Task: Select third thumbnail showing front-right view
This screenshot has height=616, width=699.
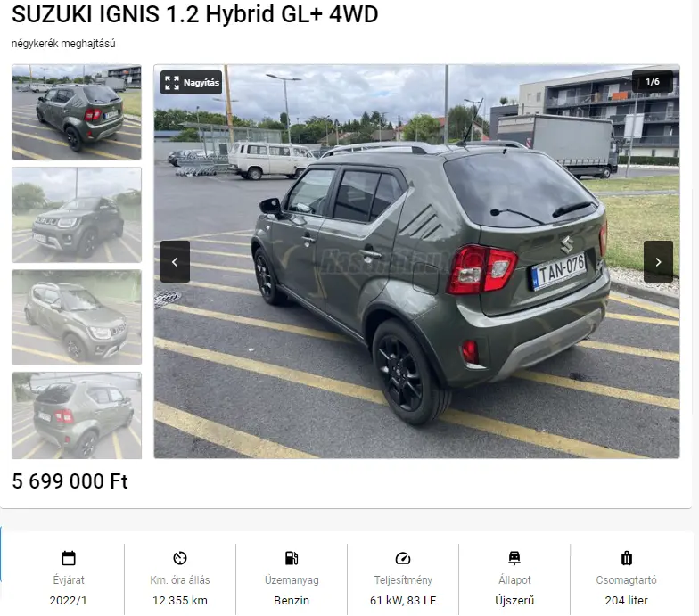Action: click(77, 317)
